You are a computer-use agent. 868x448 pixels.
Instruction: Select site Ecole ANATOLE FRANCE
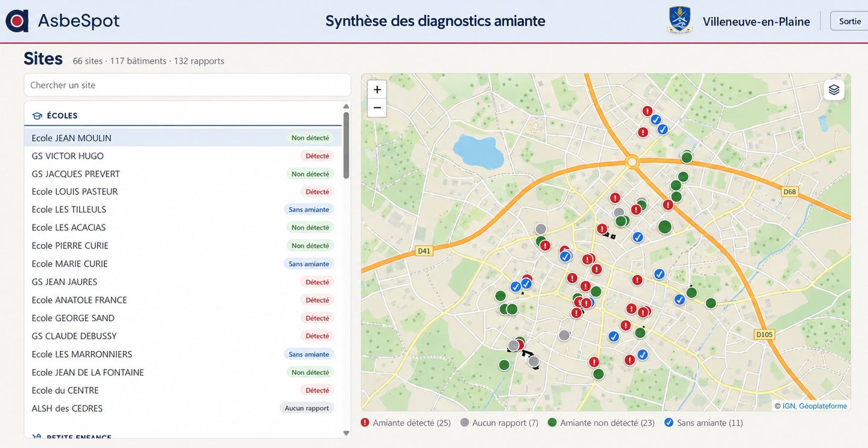coord(183,300)
